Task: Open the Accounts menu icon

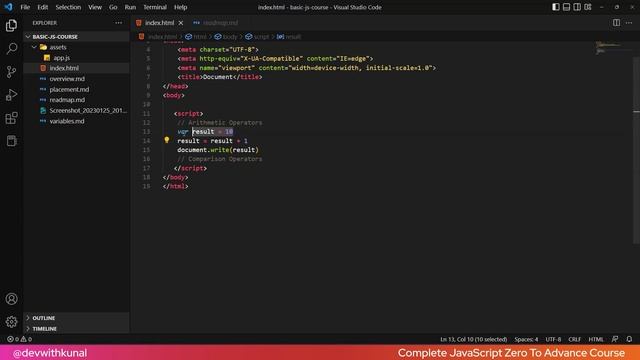Action: coord(11,299)
